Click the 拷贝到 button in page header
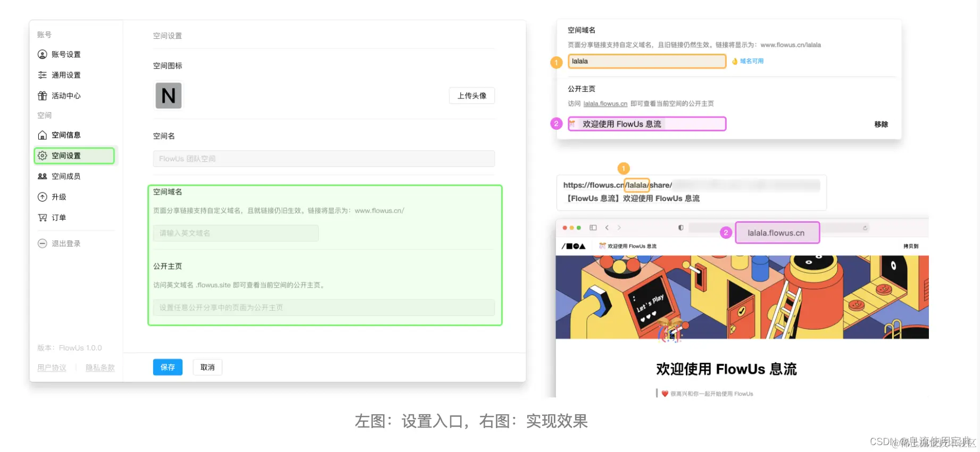The height and width of the screenshot is (452, 980). point(911,246)
